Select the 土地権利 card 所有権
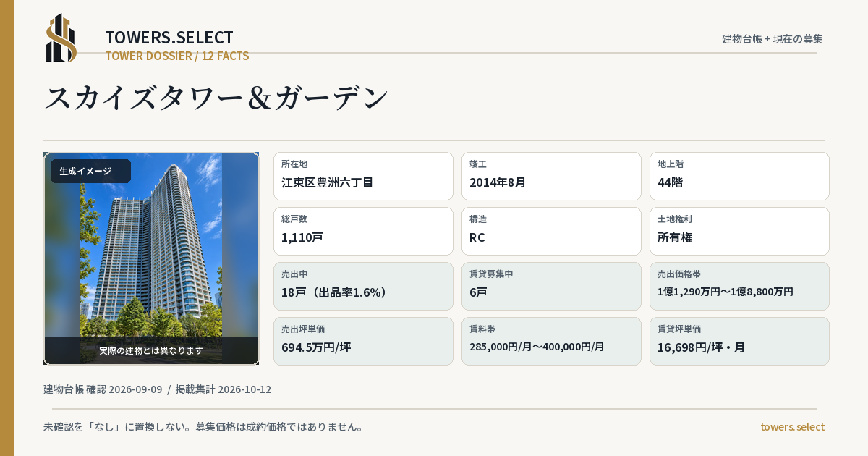The height and width of the screenshot is (456, 868). click(739, 231)
